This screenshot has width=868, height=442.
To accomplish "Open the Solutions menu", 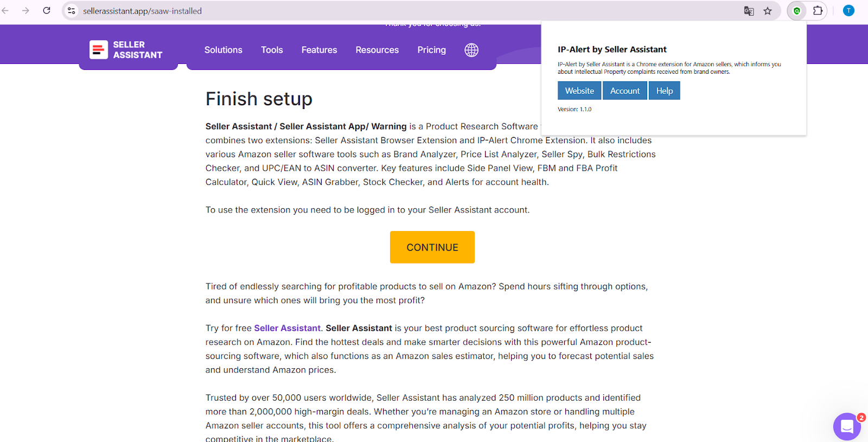I will tap(222, 50).
